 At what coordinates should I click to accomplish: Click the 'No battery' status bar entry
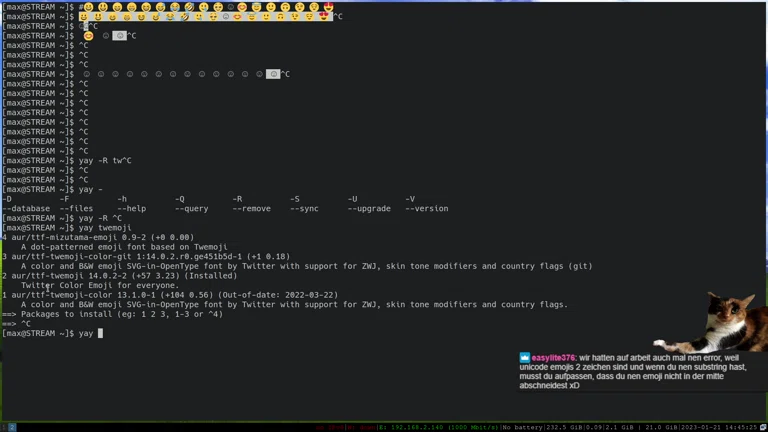tap(524, 428)
